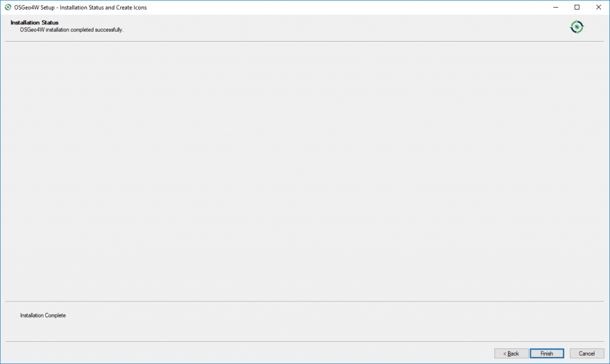Click the separator line above the buttons
610x364 pixels.
304,341
